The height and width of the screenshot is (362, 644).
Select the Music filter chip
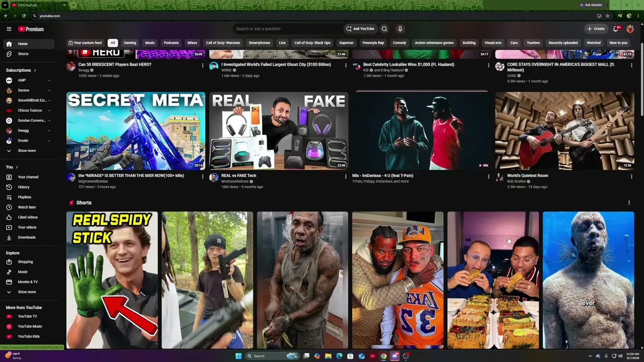[150, 43]
